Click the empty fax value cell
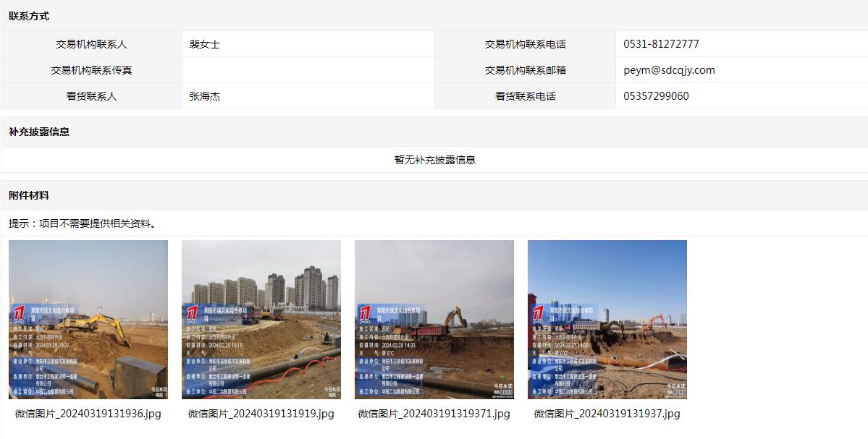The width and height of the screenshot is (868, 439). [308, 70]
